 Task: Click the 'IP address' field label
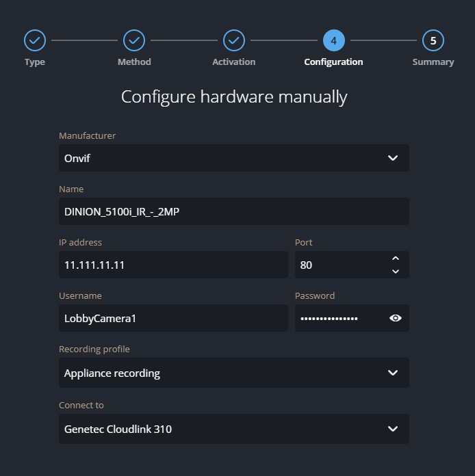[x=80, y=243]
